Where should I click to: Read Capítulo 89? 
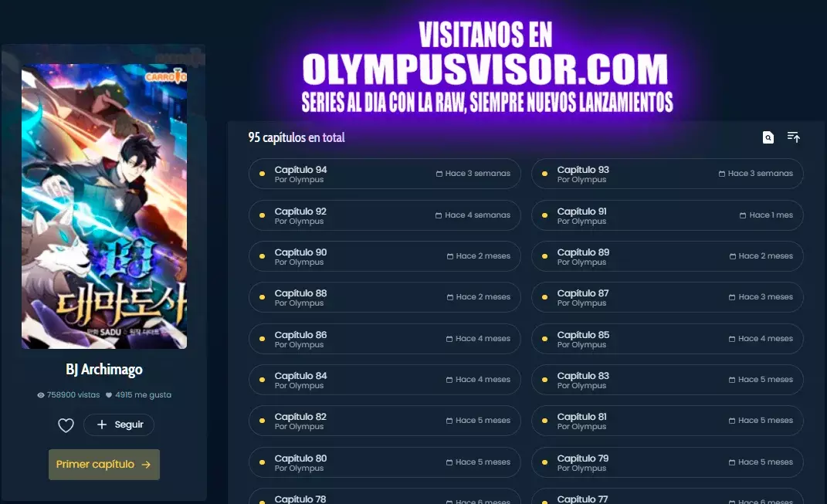tap(666, 256)
